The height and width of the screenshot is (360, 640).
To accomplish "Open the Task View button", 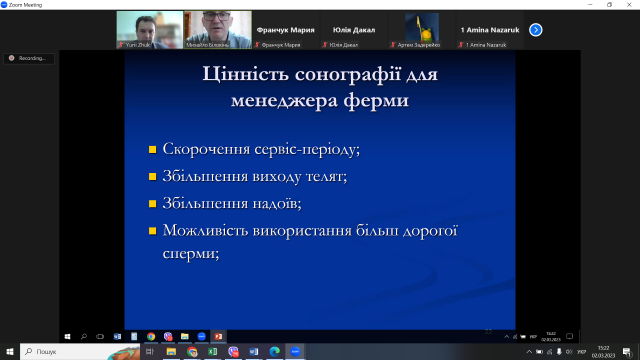I will 150,351.
